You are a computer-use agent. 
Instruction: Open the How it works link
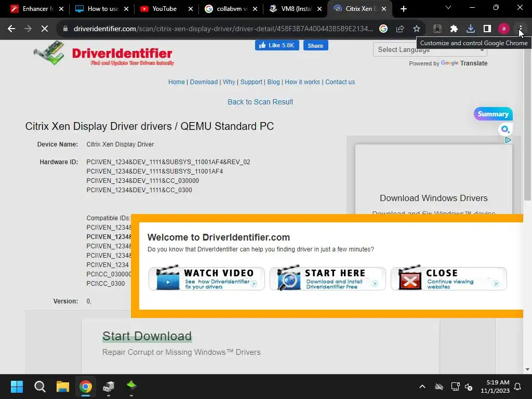coord(302,82)
